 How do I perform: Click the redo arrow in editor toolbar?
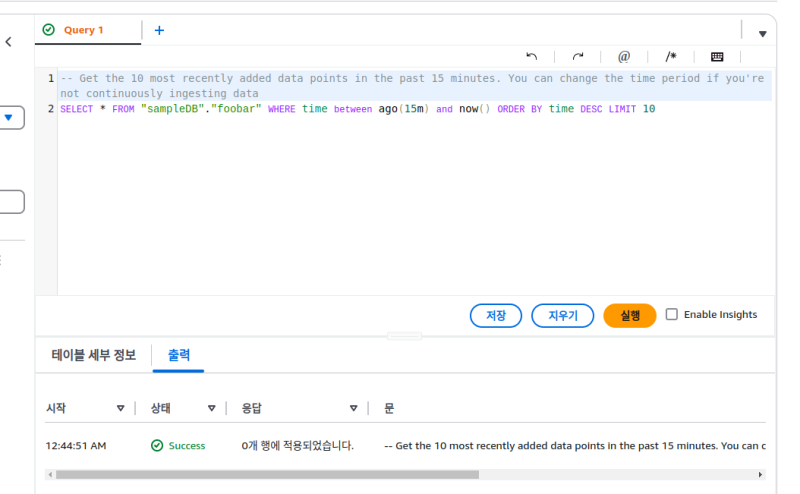578,57
